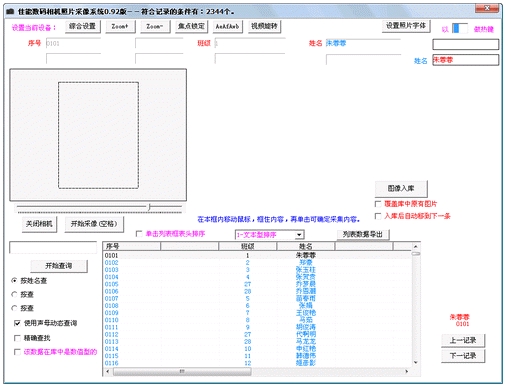Screen dimensions: 511x389
Task: Click the 开始采像 (空格) capture button
Action: 94,224
